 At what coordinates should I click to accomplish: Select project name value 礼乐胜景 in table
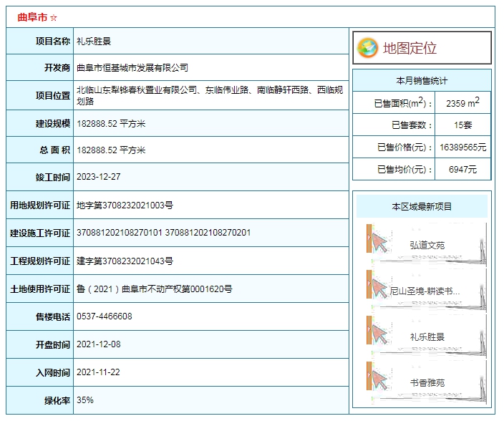point(94,42)
